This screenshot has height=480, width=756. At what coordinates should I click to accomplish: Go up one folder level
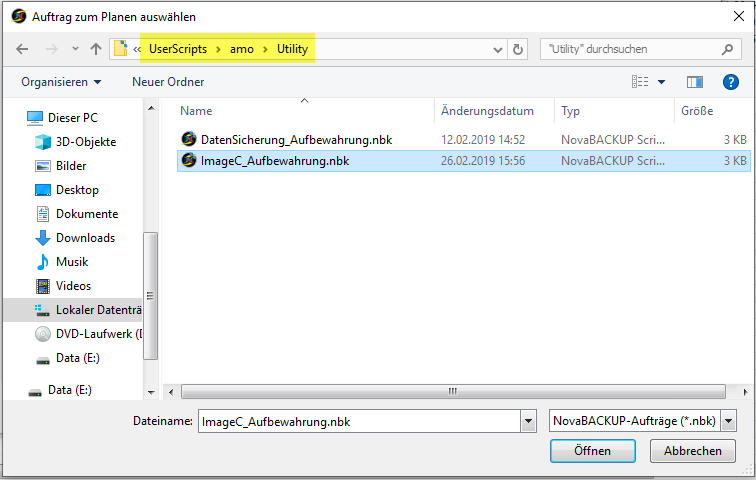point(96,49)
